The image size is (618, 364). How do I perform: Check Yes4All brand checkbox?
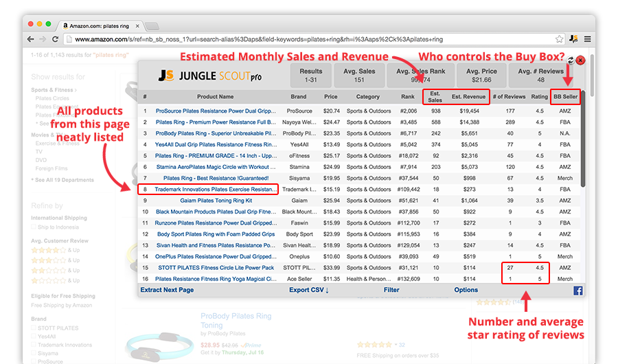(34, 337)
